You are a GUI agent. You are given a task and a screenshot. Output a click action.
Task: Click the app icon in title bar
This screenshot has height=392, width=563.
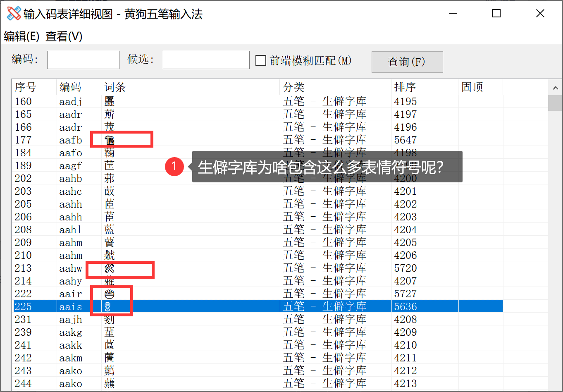point(14,14)
